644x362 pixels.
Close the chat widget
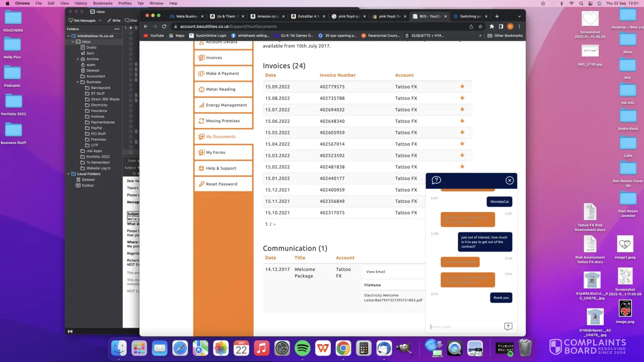[509, 180]
